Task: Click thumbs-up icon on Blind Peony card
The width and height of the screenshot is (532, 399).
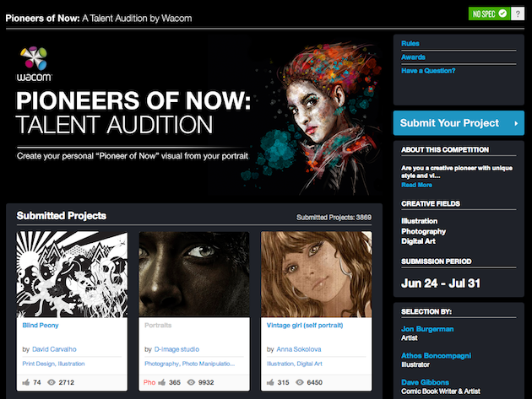Action: click(26, 382)
